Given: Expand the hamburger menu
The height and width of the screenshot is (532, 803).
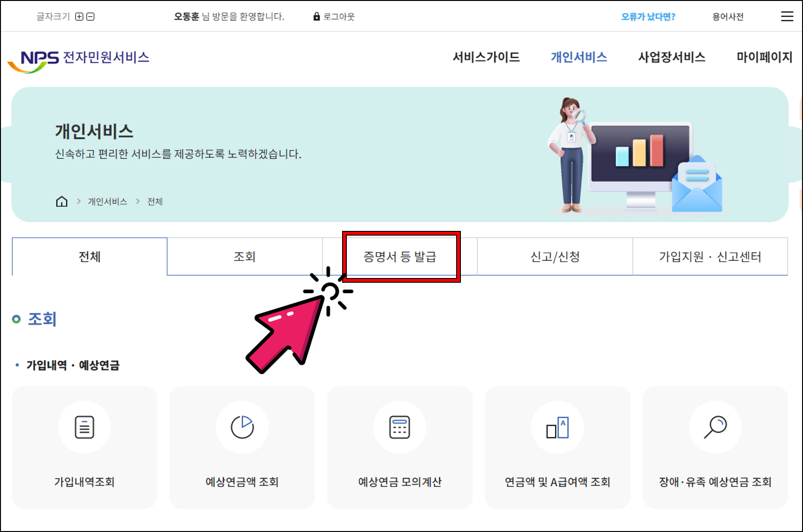Looking at the screenshot, I should (x=787, y=16).
